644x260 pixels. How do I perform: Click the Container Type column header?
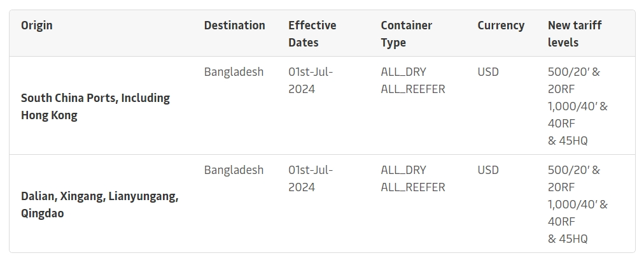tap(406, 34)
